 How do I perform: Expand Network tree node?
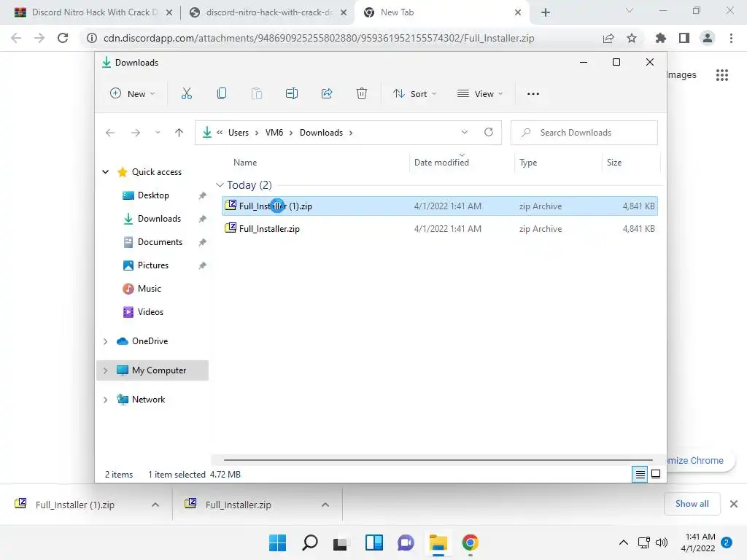pos(105,400)
